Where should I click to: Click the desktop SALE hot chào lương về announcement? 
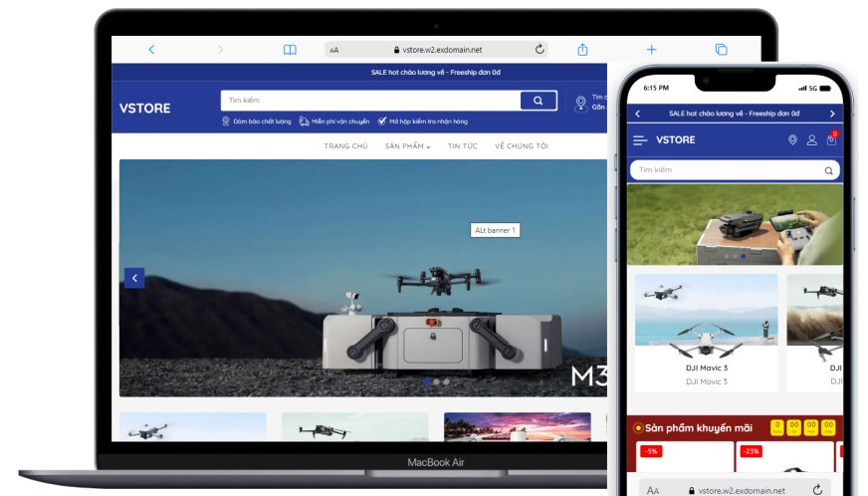coord(436,72)
